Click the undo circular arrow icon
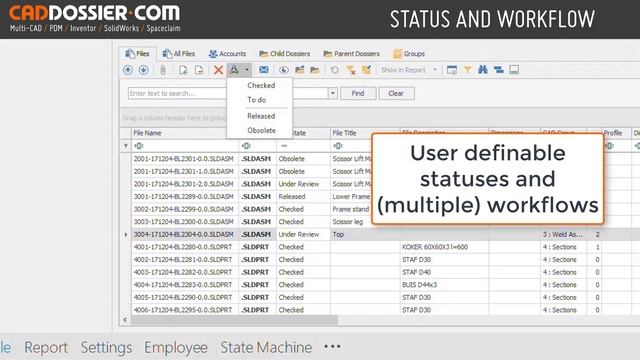Screen dimensions: 640x360 click(334, 70)
